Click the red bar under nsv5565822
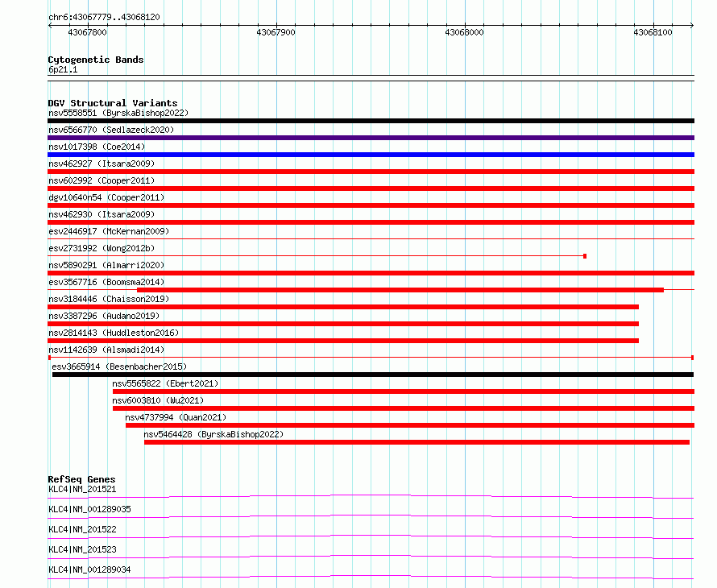The width and height of the screenshot is (717, 588). (x=404, y=391)
